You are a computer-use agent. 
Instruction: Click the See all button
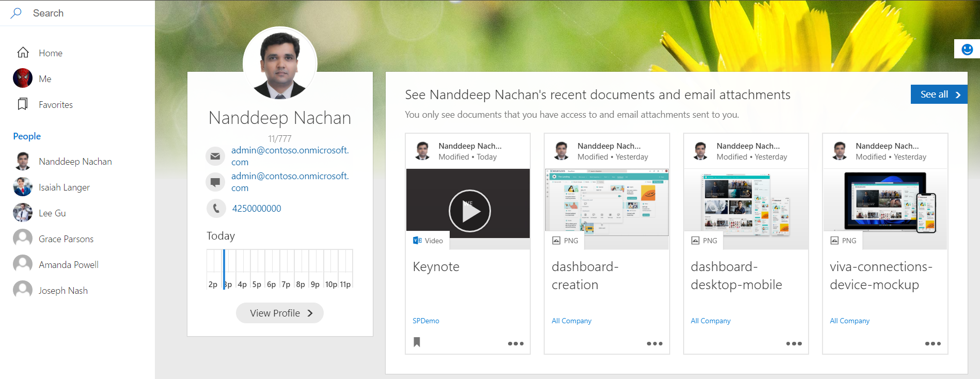pos(939,94)
